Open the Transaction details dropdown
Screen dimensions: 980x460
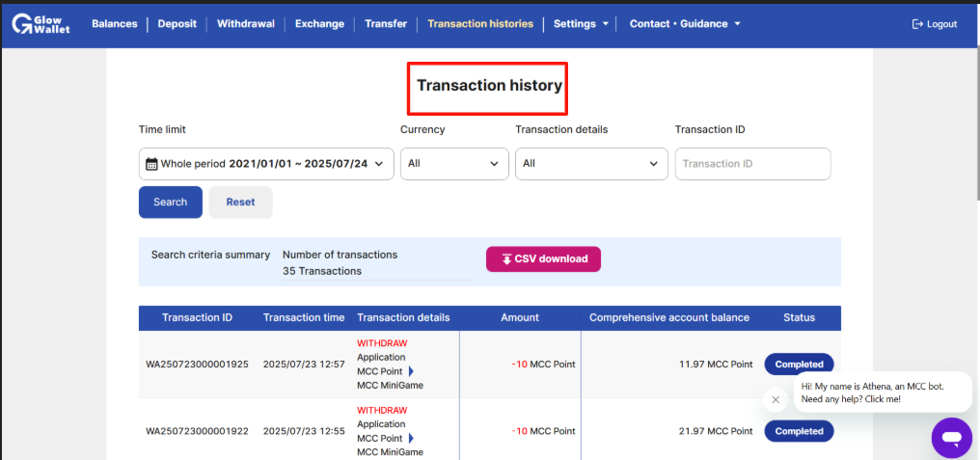[590, 164]
